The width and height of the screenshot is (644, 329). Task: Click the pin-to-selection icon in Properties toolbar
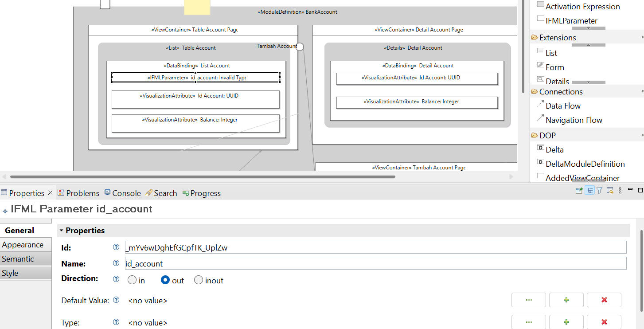coord(578,191)
